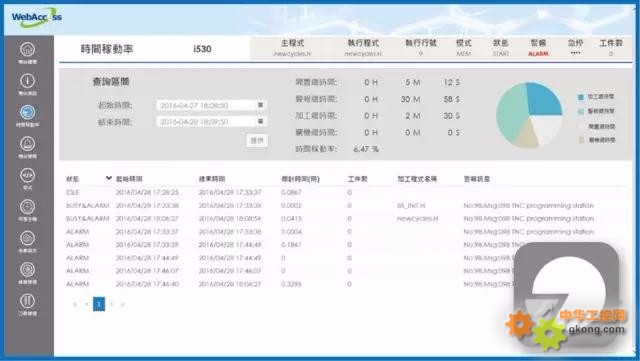Click beige 關機總時間 legend swatch
This screenshot has height=361, width=640.
click(581, 140)
